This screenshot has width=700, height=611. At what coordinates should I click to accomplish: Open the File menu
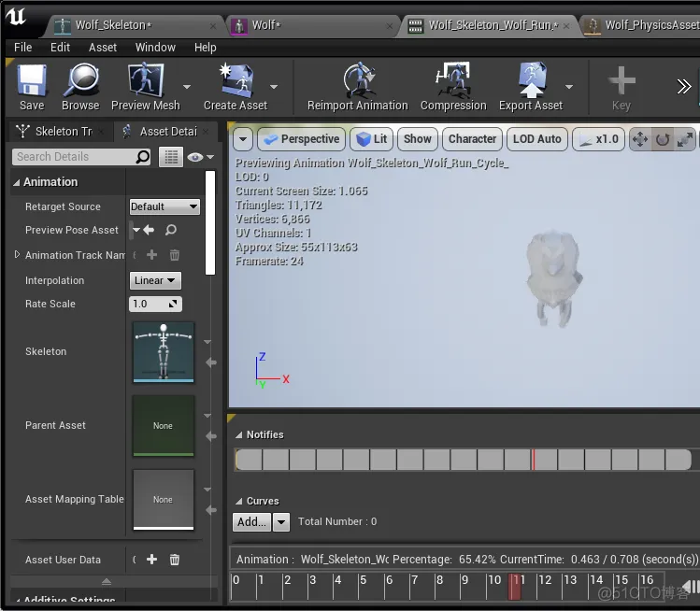tap(22, 48)
